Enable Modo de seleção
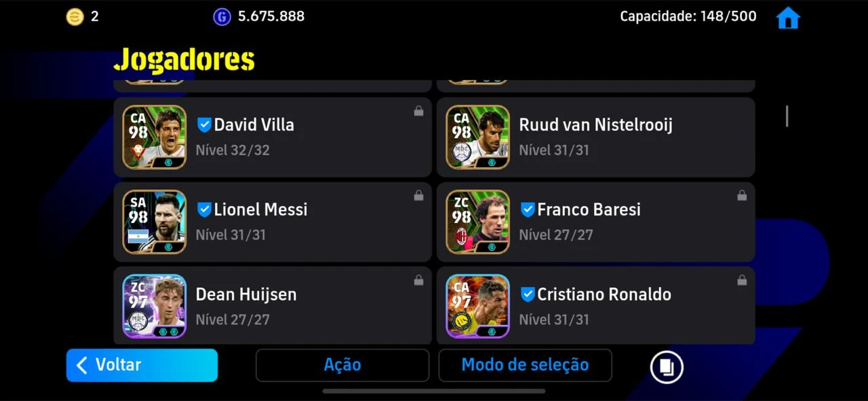Screen dimensions: 868x401 525,365
